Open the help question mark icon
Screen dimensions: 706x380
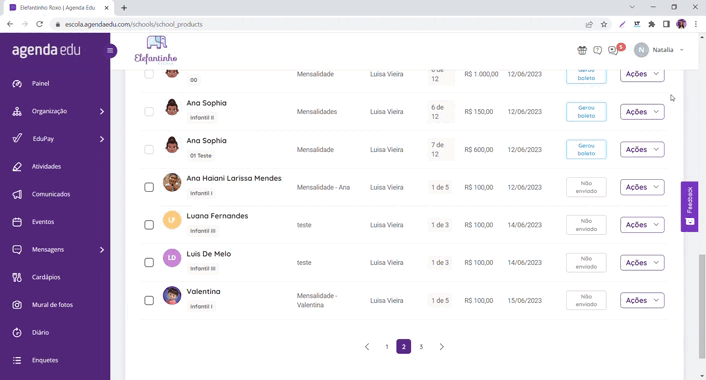(597, 50)
